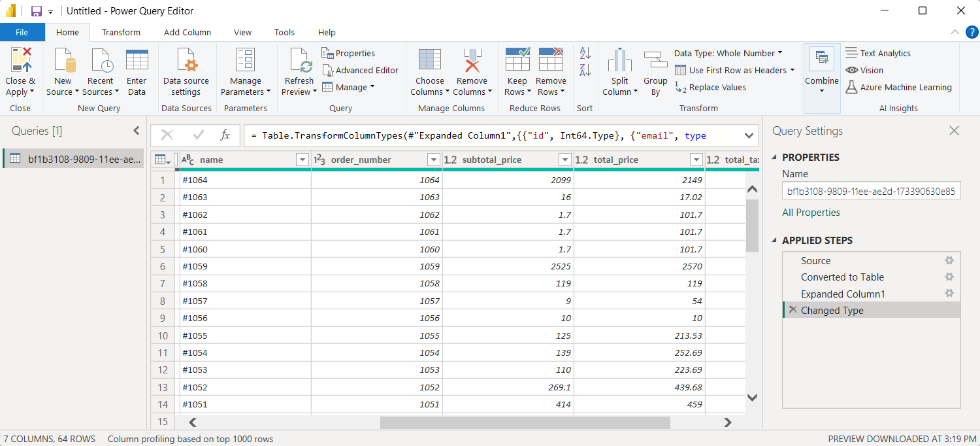Image resolution: width=980 pixels, height=446 pixels.
Task: Expand the formula bar
Action: [749, 135]
